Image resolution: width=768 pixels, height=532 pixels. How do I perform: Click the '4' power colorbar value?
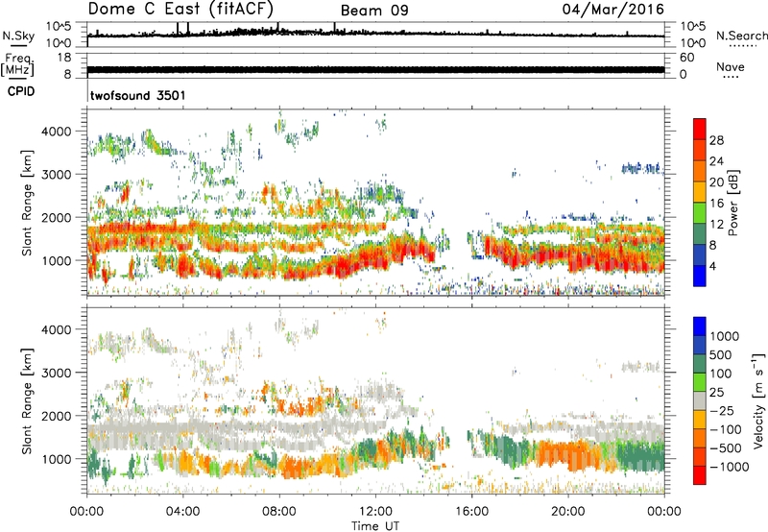pyautogui.click(x=712, y=266)
